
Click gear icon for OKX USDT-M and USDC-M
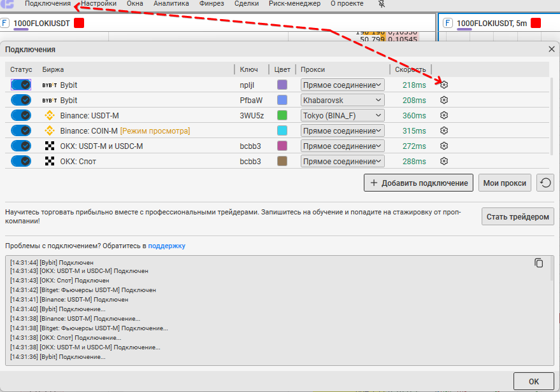(444, 146)
